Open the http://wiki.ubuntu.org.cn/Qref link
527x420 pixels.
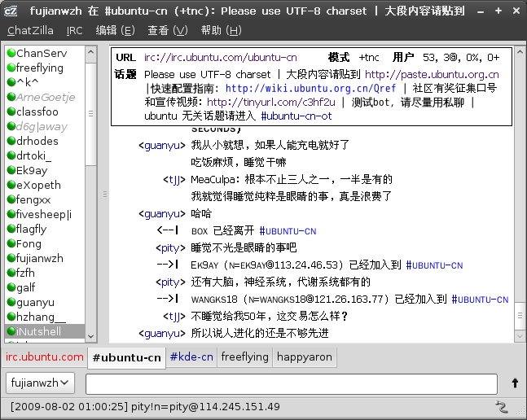pos(310,88)
